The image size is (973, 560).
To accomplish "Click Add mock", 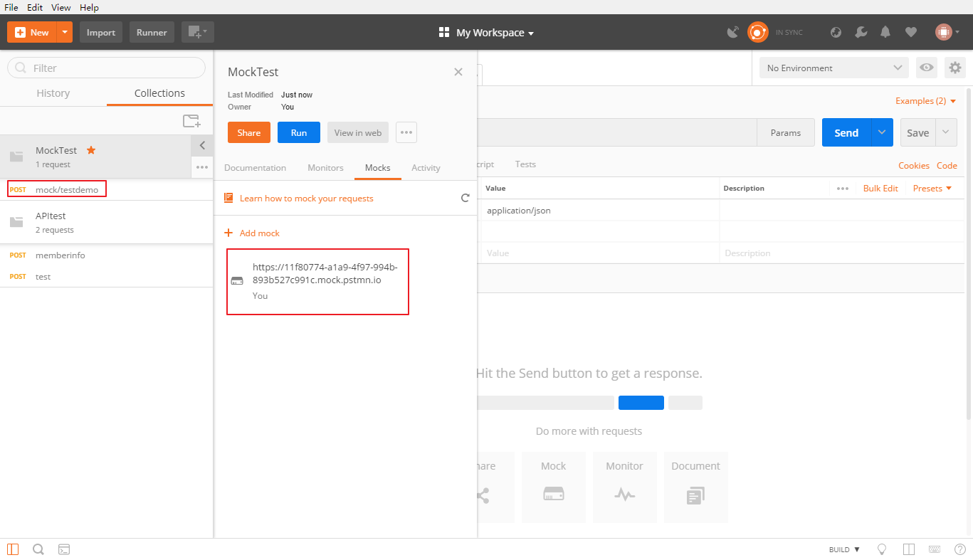I will (252, 233).
